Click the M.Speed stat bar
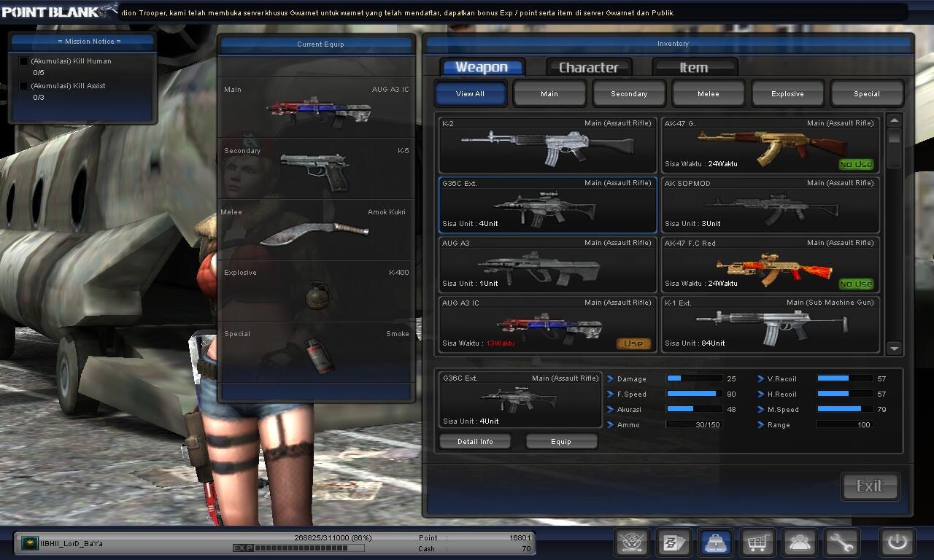Image resolution: width=934 pixels, height=560 pixels. click(844, 409)
